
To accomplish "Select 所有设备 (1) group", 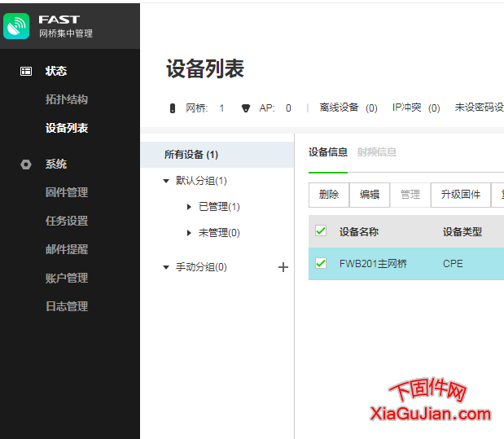I will click(217, 155).
